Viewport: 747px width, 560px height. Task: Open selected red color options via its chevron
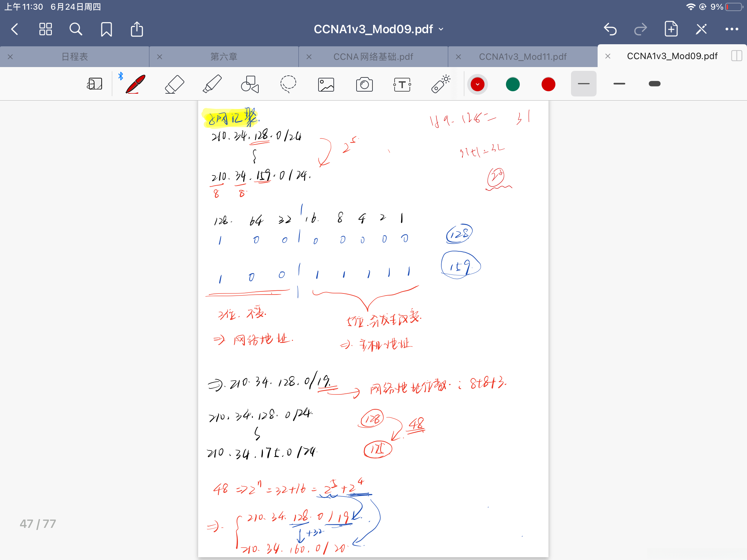click(x=478, y=84)
